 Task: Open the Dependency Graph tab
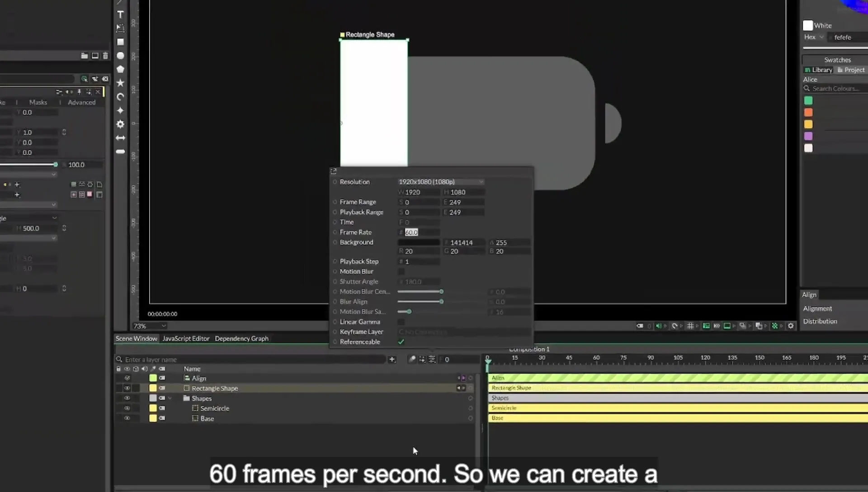tap(241, 338)
